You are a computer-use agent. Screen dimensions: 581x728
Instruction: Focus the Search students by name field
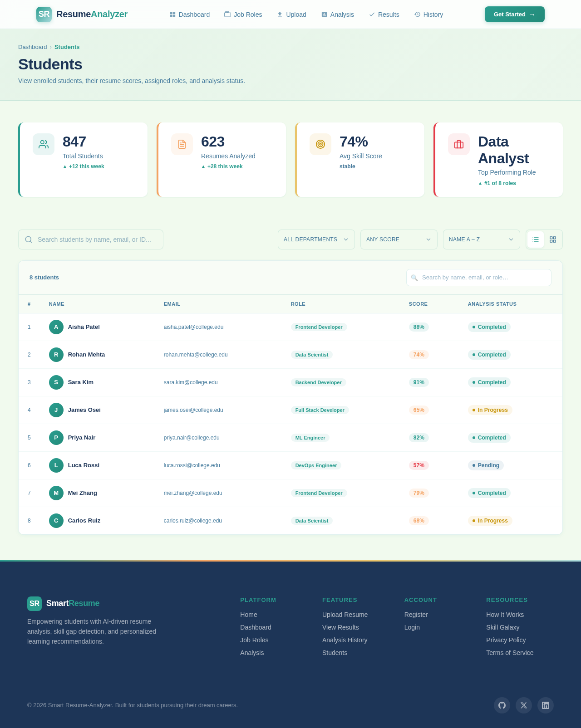(x=91, y=239)
